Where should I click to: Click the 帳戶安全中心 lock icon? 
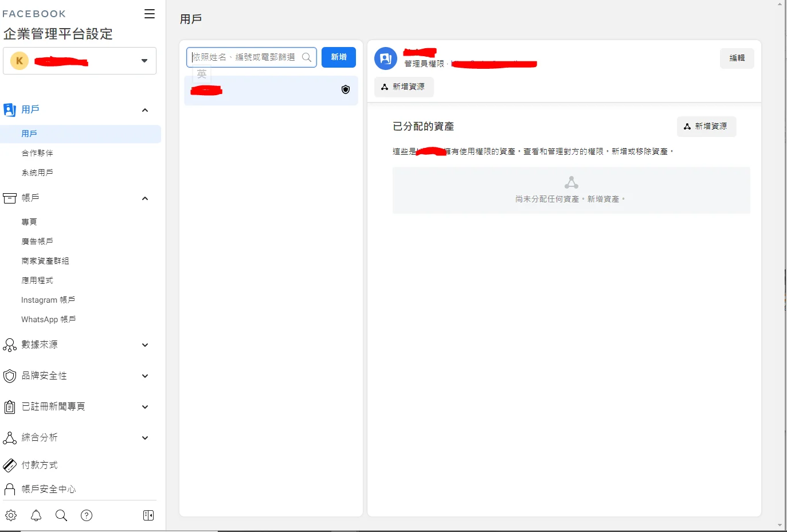click(10, 489)
